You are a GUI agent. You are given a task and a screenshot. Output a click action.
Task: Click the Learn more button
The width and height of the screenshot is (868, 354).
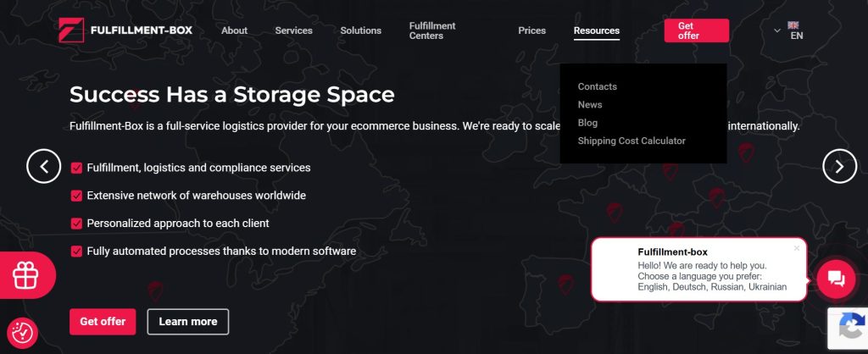187,321
